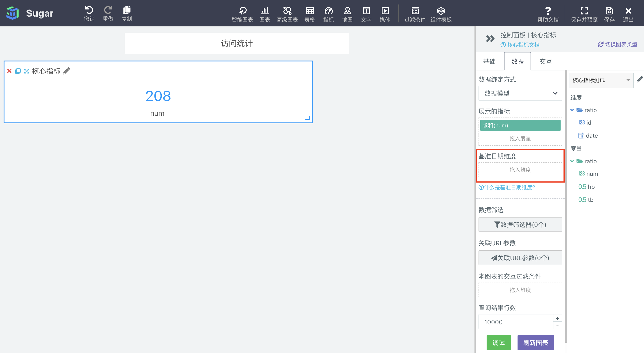644x353 pixels.
Task: Open the 指标 indicator menu
Action: pos(329,14)
